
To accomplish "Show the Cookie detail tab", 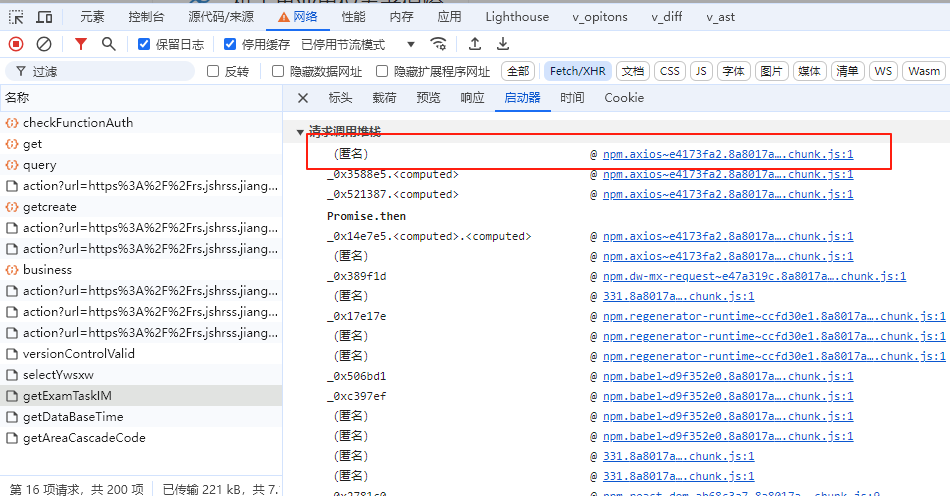I will [624, 98].
